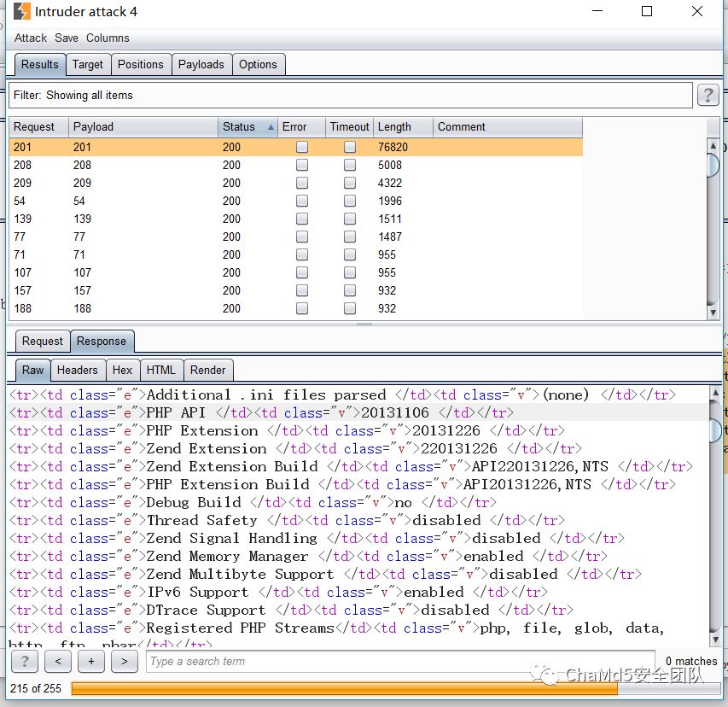The height and width of the screenshot is (707, 728).
Task: Select the Response tab
Action: (102, 342)
